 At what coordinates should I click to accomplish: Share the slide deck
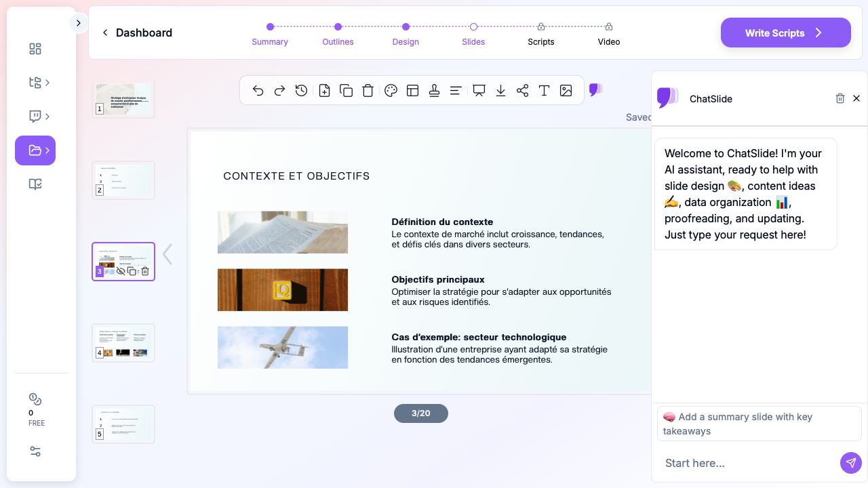pos(522,90)
